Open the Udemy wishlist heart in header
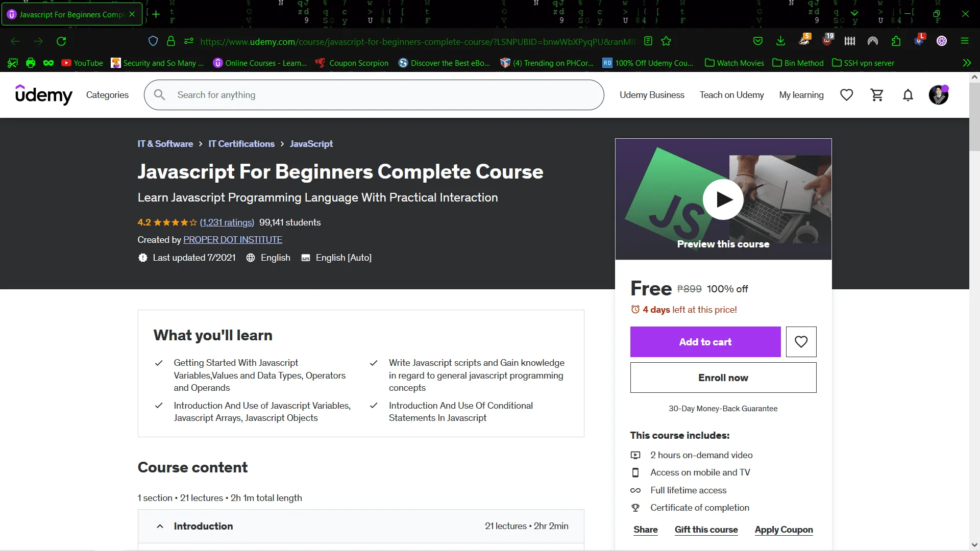Image resolution: width=980 pixels, height=551 pixels. point(846,95)
